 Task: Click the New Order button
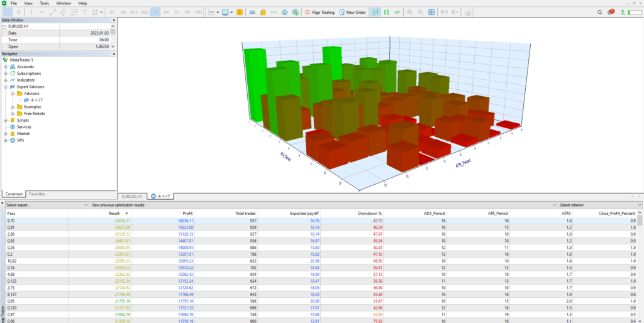(x=352, y=12)
